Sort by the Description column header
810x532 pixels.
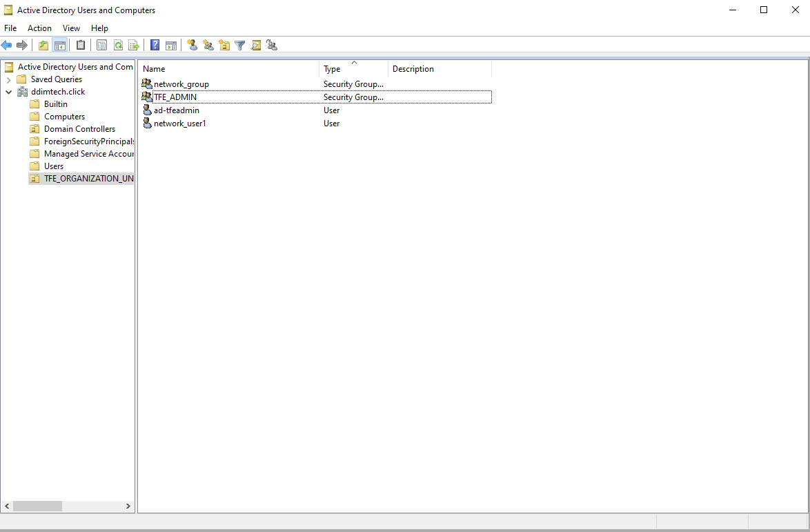[x=439, y=69]
